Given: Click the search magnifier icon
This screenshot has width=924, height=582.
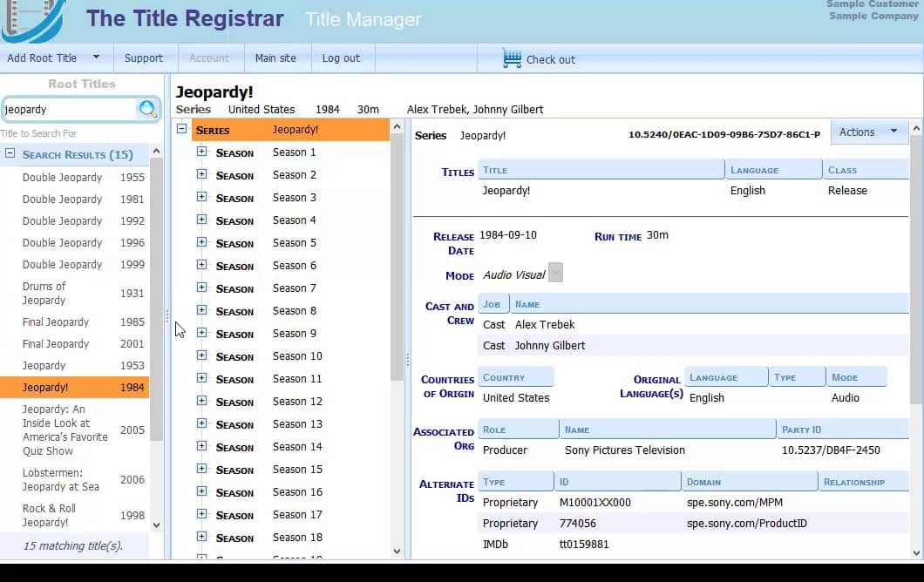Looking at the screenshot, I should pos(147,109).
